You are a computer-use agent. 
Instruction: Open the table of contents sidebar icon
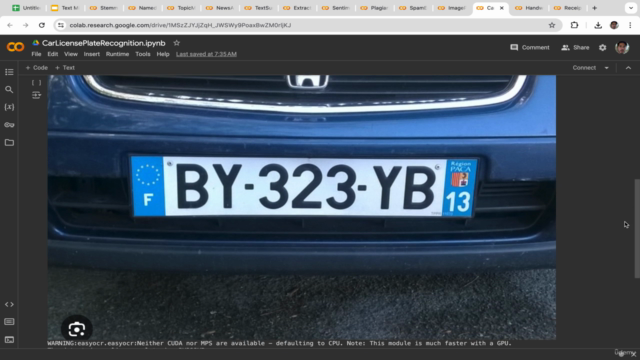coord(9,72)
